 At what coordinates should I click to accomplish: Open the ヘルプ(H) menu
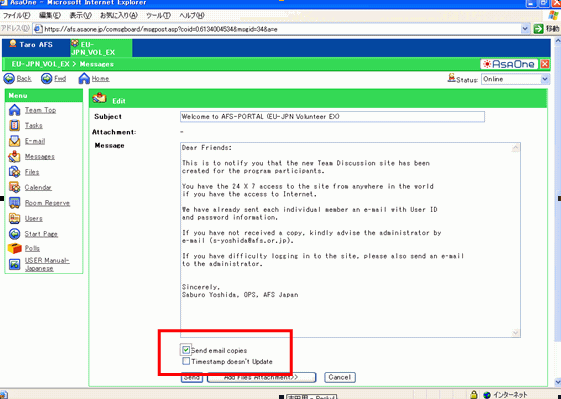tap(192, 15)
